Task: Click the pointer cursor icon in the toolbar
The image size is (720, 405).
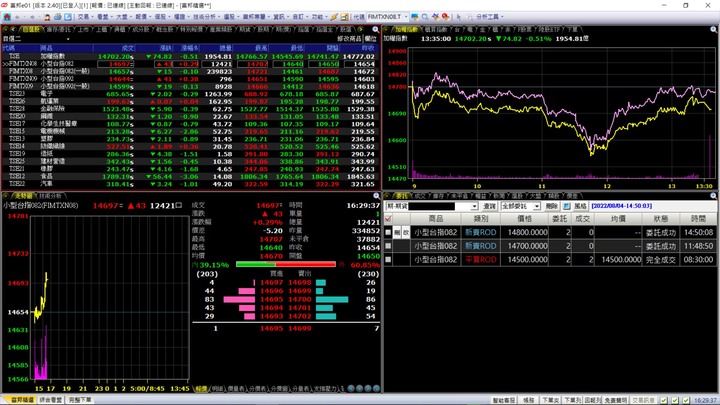Action: pos(458,17)
